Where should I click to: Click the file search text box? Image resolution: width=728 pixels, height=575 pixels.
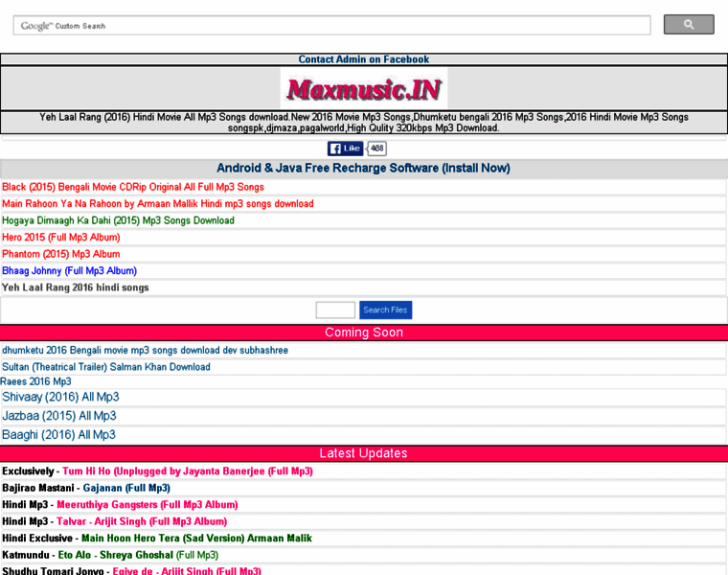pyautogui.click(x=335, y=310)
